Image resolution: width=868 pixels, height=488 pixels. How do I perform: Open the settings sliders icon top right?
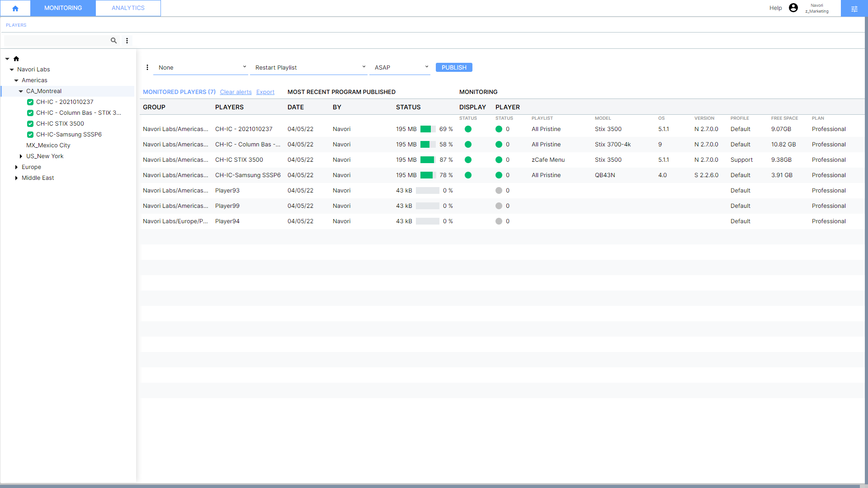[x=854, y=9]
